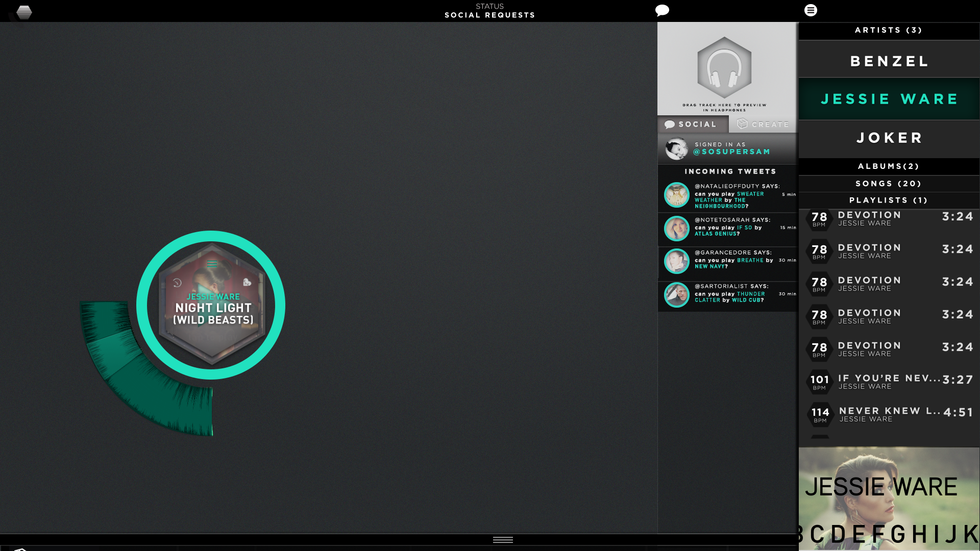This screenshot has width=980, height=551.
Task: Click the hexagon logo icon top-left
Action: click(24, 12)
